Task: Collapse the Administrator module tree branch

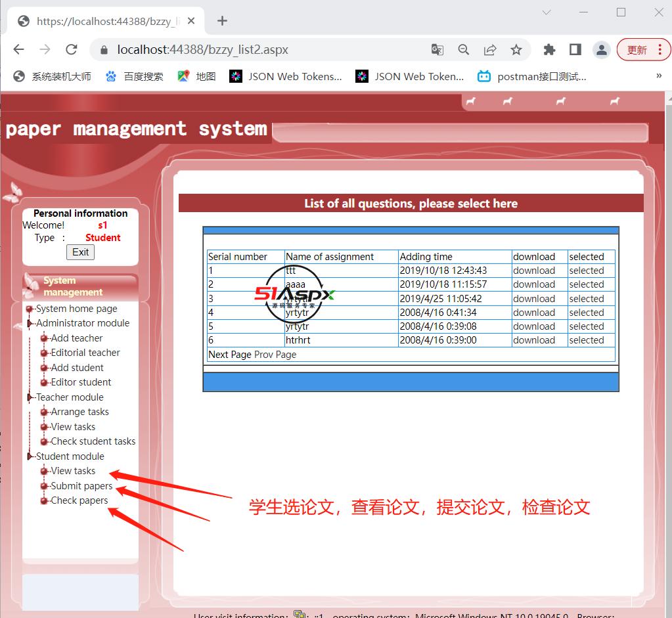Action: [29, 322]
